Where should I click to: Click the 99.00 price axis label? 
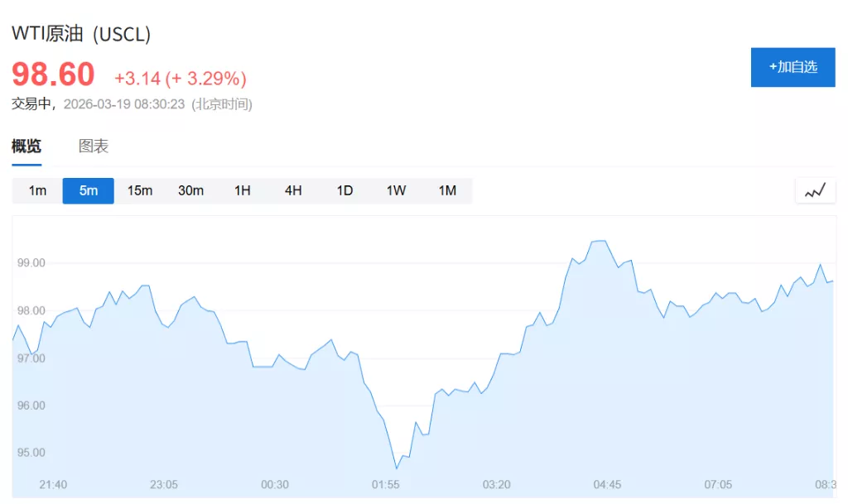pyautogui.click(x=31, y=262)
